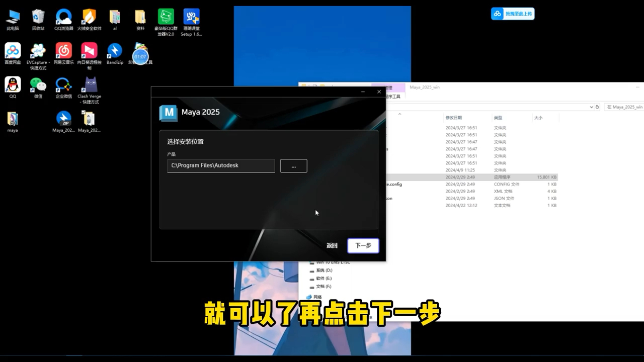Screen dimensions: 644x362
Task: Minimize the Maya 2025 installer window
Action: [x=363, y=92]
